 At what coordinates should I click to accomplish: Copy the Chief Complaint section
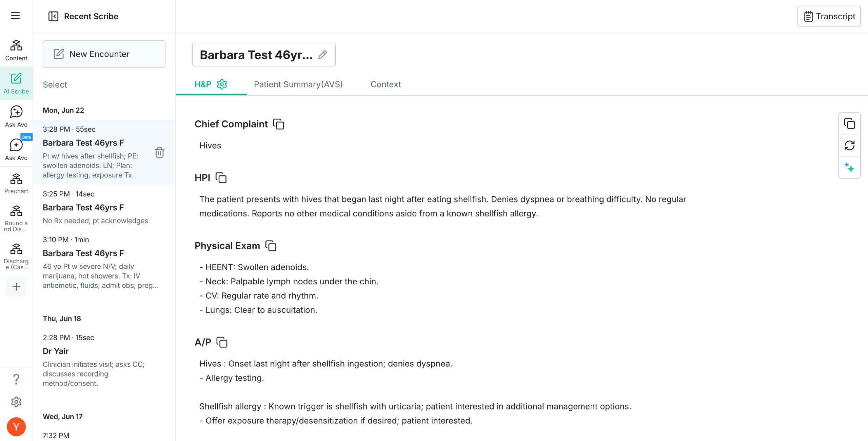pyautogui.click(x=279, y=124)
